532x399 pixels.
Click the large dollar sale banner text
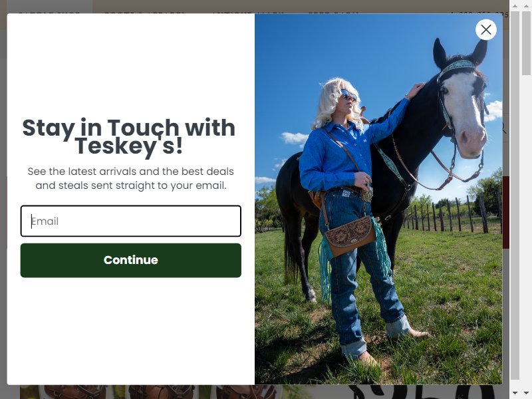click(x=424, y=392)
